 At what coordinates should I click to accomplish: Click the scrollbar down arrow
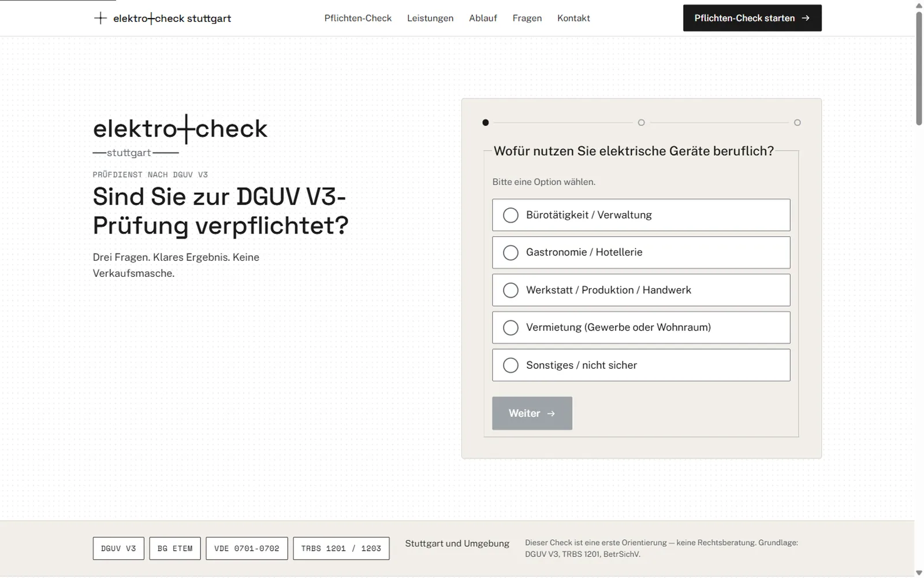pos(919,573)
